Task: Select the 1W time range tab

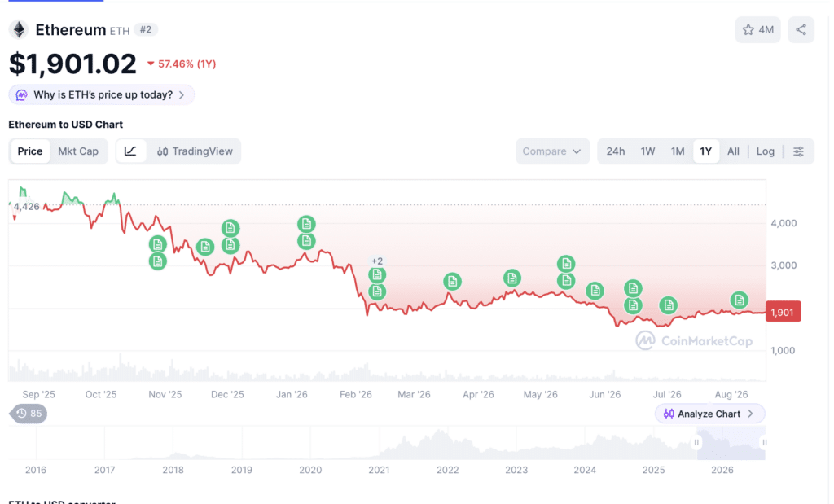Action: [x=647, y=151]
